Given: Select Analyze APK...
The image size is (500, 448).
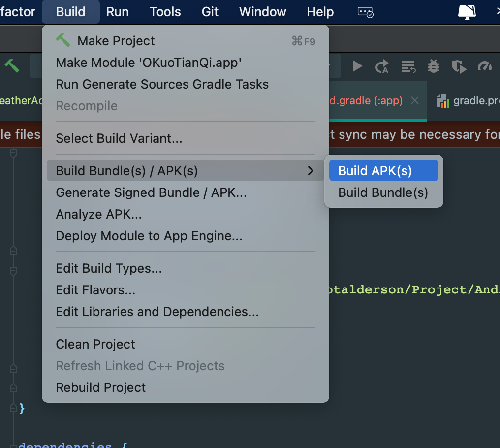Looking at the screenshot, I should [185, 214].
